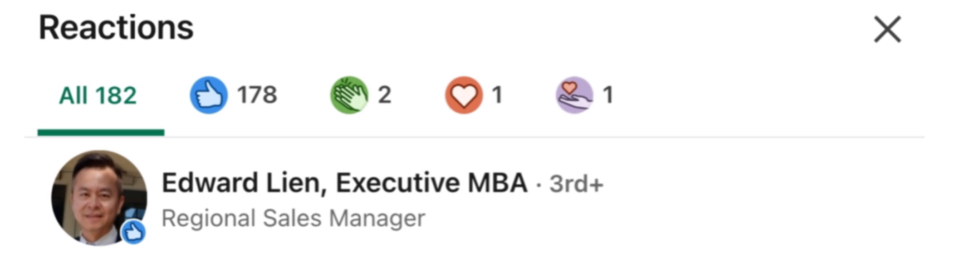Click the Reactions dialog heading
Image resolution: width=980 pixels, height=269 pixels.
pyautogui.click(x=116, y=28)
